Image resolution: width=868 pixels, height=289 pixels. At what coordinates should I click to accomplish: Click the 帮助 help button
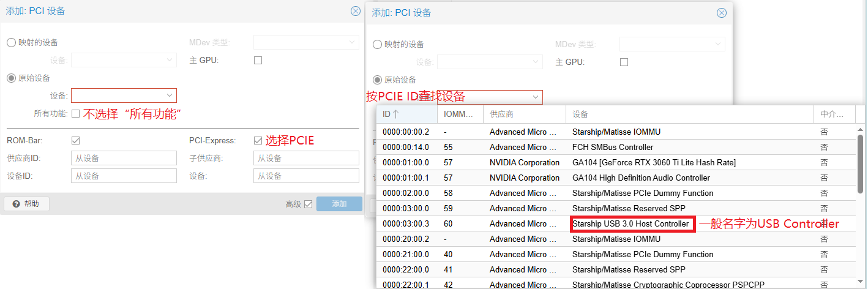[26, 204]
